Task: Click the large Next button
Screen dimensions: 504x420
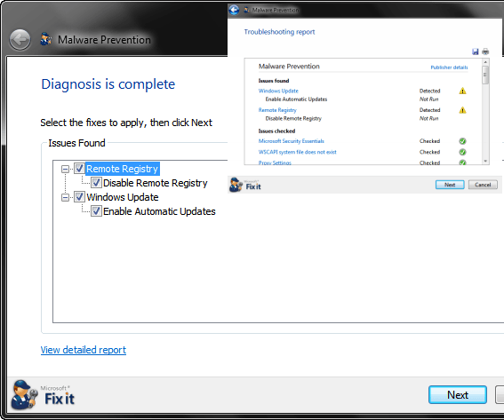Action: point(458,394)
